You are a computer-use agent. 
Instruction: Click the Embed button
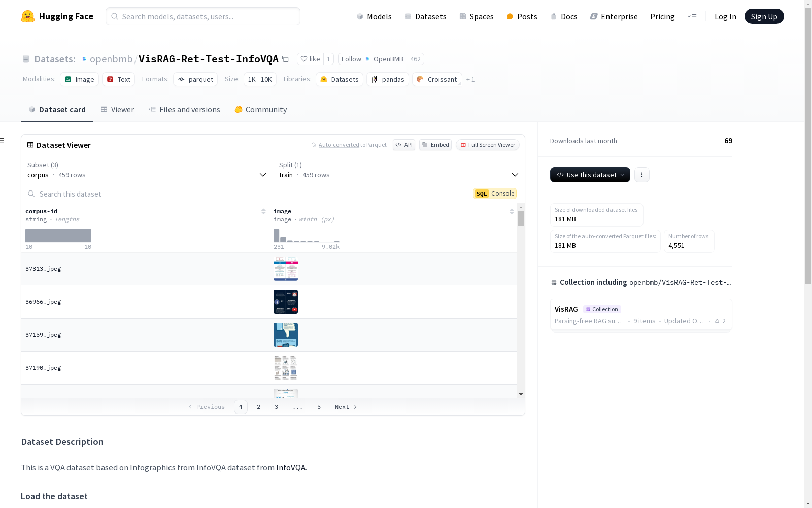pyautogui.click(x=435, y=145)
